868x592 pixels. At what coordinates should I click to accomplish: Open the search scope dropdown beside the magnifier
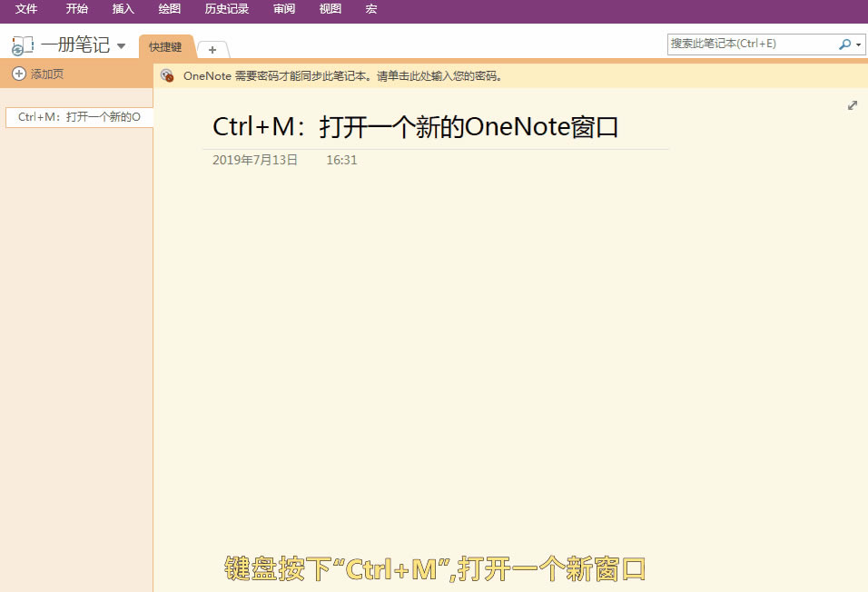click(856, 44)
